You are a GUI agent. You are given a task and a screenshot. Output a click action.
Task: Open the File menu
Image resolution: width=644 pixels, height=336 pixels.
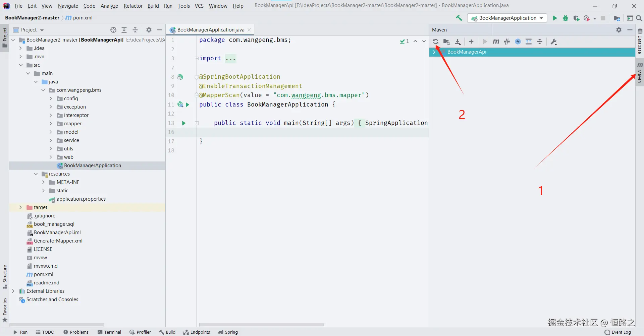coord(18,6)
